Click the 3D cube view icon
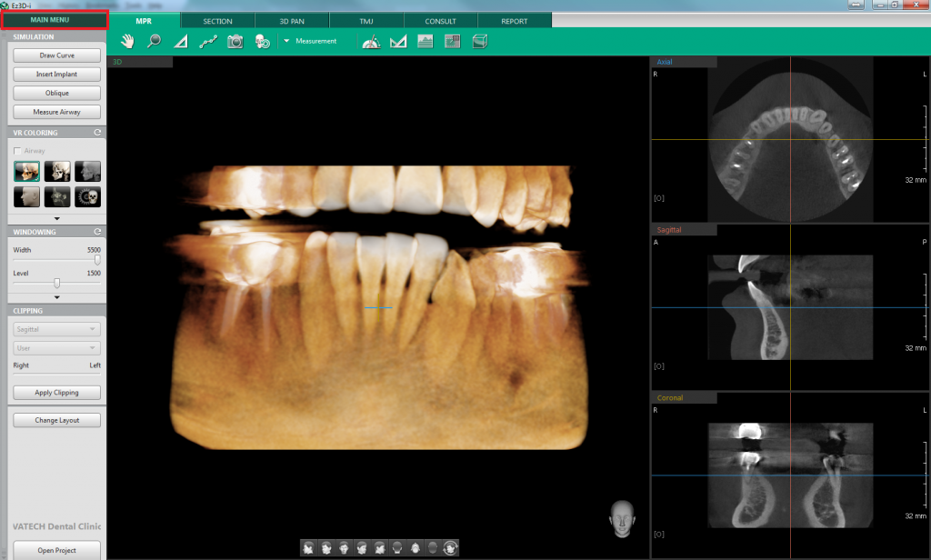This screenshot has height=560, width=931. 480,41
